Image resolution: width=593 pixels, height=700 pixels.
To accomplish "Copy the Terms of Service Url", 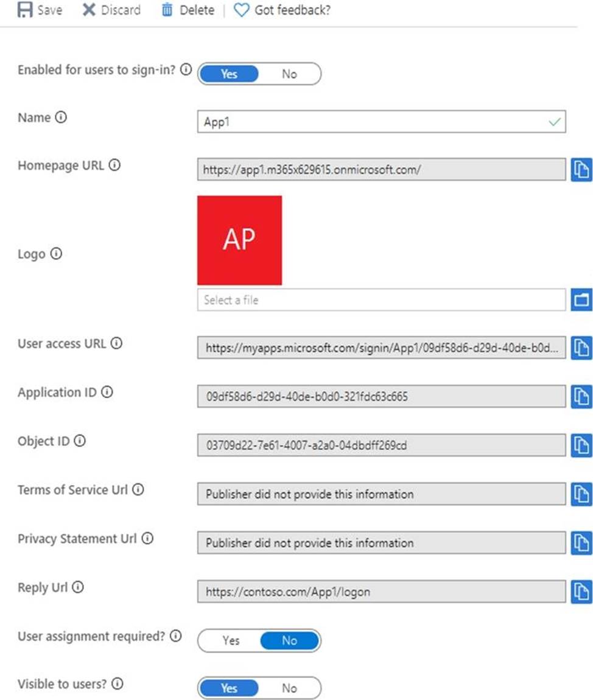I will tap(581, 494).
